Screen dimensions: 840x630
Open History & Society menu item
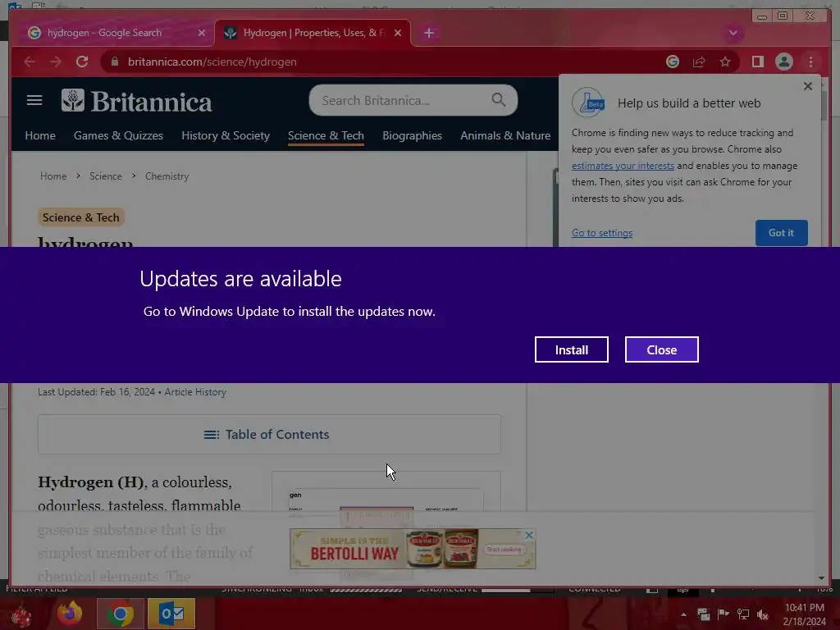[x=226, y=135]
